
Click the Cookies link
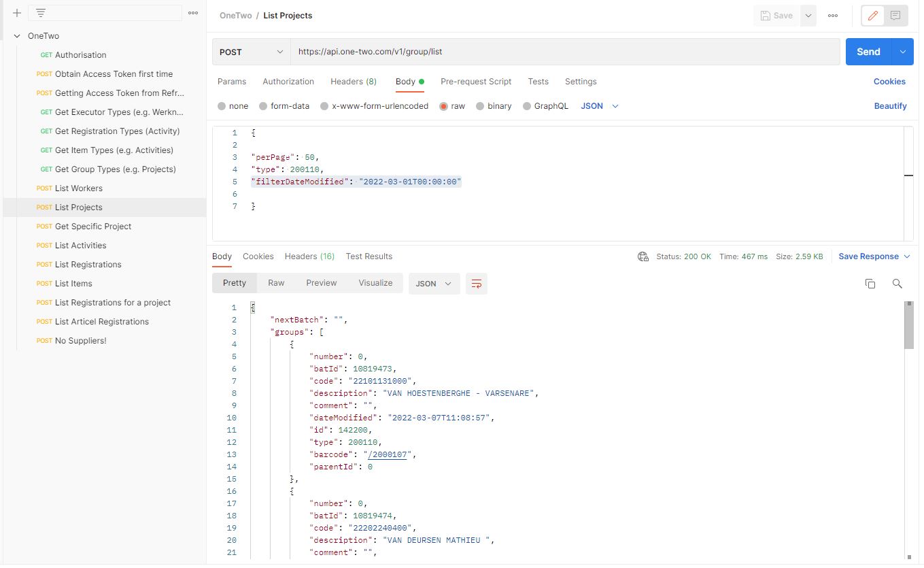889,82
